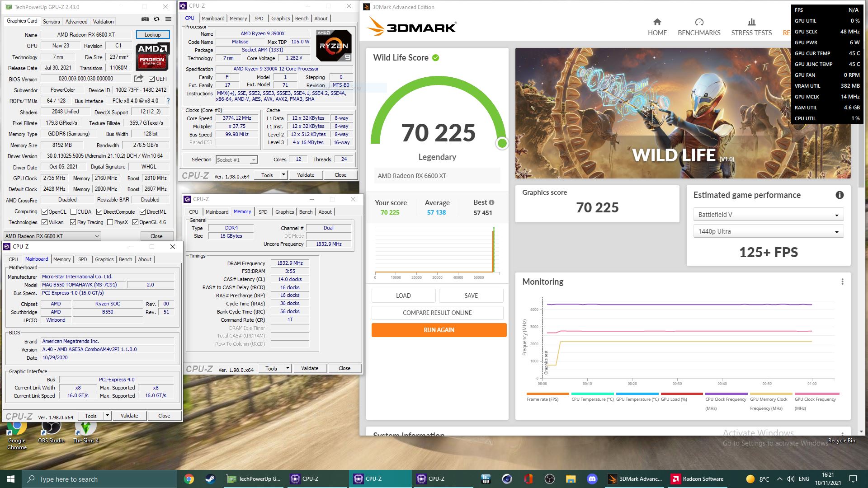Screen dimensions: 868x488
Task: Click the GPU Load (%) red legend swatch
Action: tap(681, 394)
